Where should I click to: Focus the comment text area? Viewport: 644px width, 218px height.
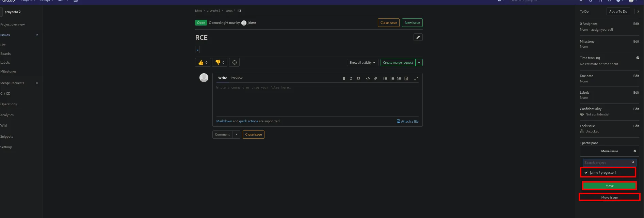pos(317,99)
